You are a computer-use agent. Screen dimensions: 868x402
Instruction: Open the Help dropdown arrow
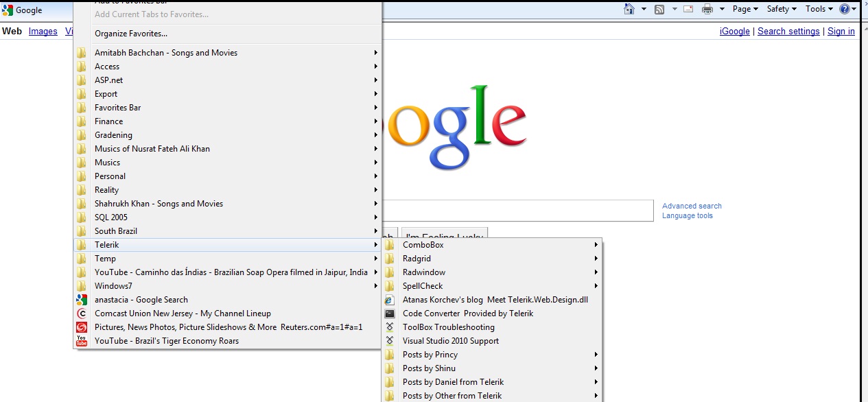click(854, 9)
